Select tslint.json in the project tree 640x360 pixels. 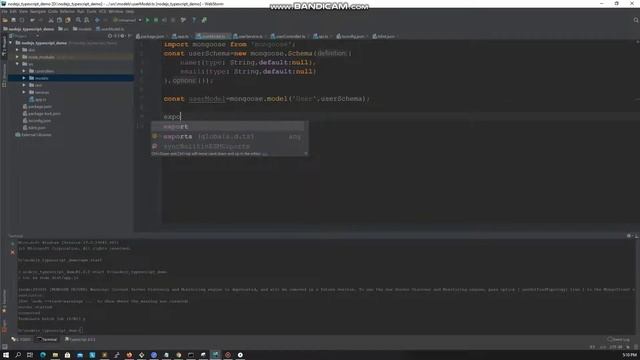coord(34,128)
